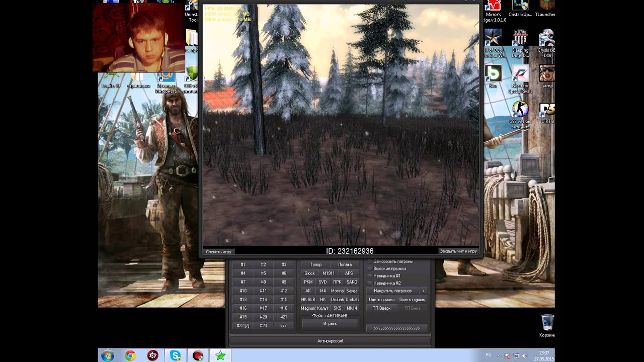Viewport: 644px width, 362px height.
Task: Select the Glock weapon button
Action: pyautogui.click(x=309, y=274)
